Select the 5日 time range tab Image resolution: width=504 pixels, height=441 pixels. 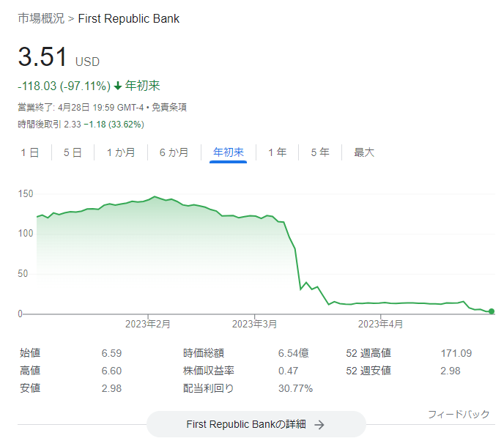click(x=73, y=152)
